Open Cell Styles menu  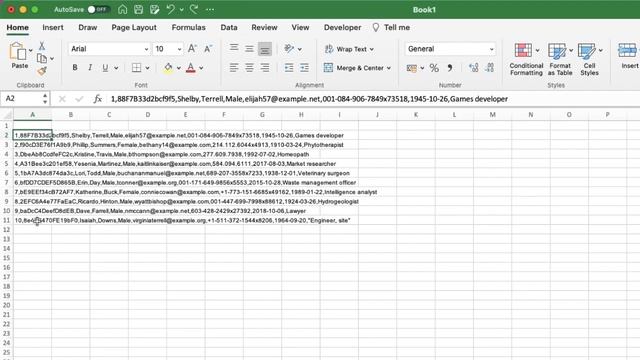590,59
